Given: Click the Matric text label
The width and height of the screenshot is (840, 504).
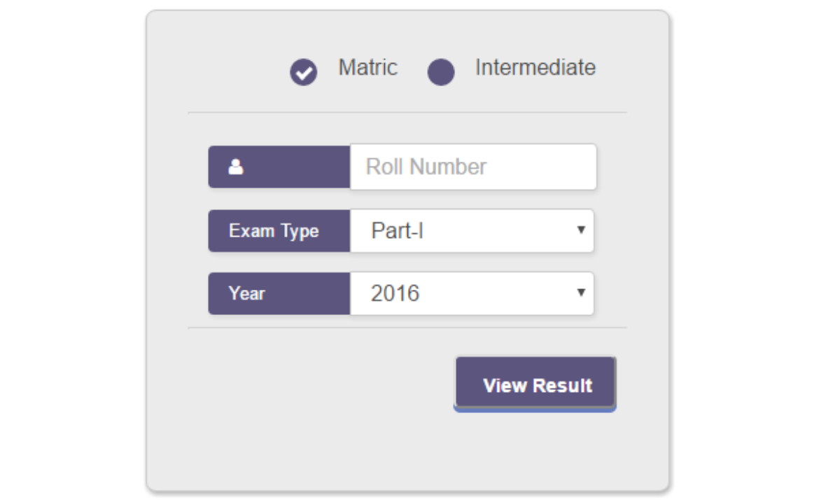Looking at the screenshot, I should click(367, 68).
